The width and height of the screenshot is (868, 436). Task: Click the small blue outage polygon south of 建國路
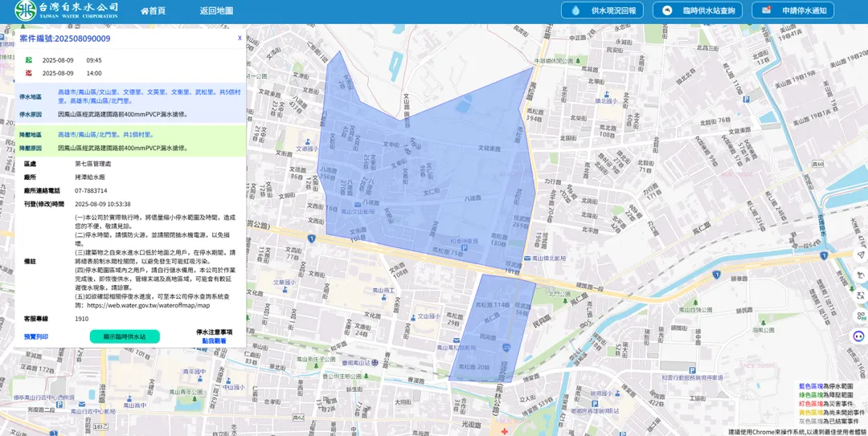pyautogui.click(x=492, y=327)
